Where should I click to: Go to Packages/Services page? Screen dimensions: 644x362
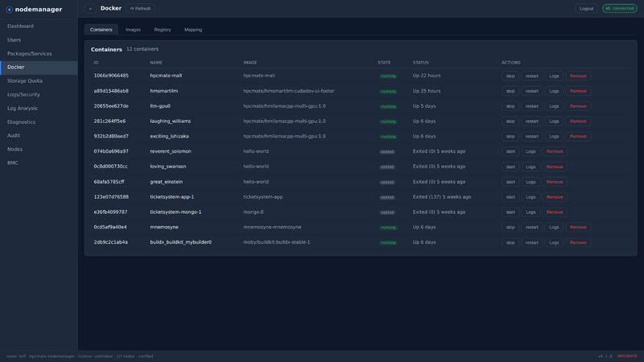tap(39, 54)
